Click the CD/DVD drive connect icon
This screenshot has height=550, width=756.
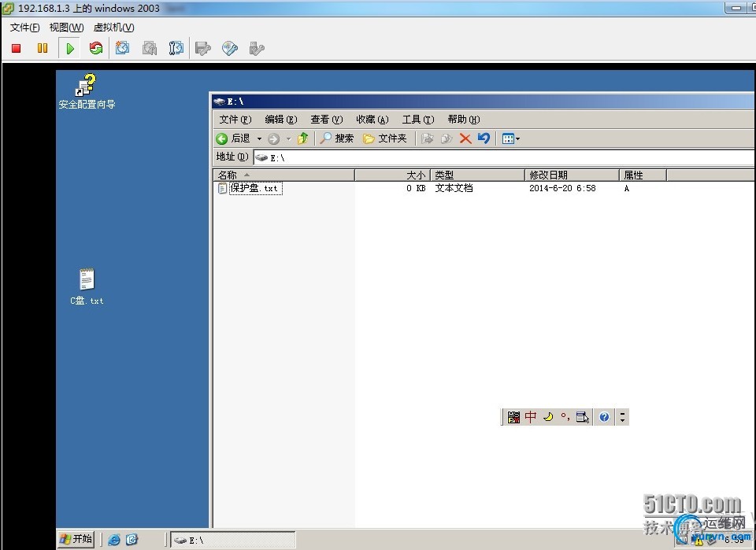230,48
